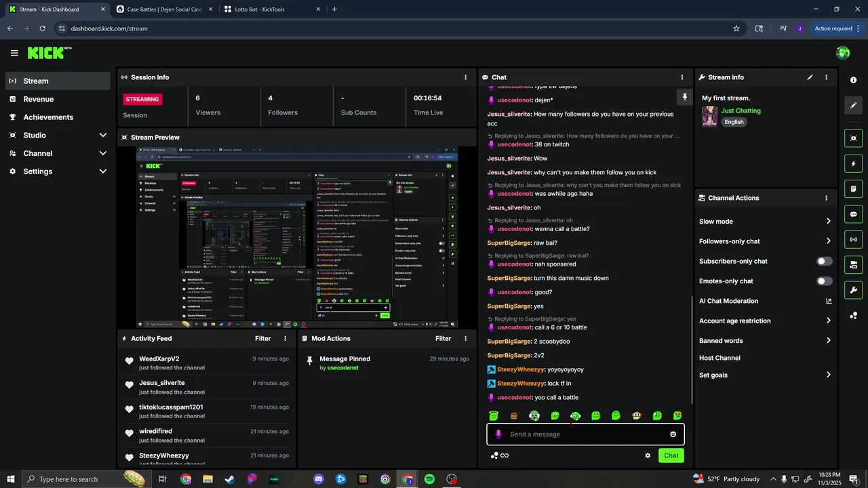Click the Stream Preview thumbnail

[297, 237]
